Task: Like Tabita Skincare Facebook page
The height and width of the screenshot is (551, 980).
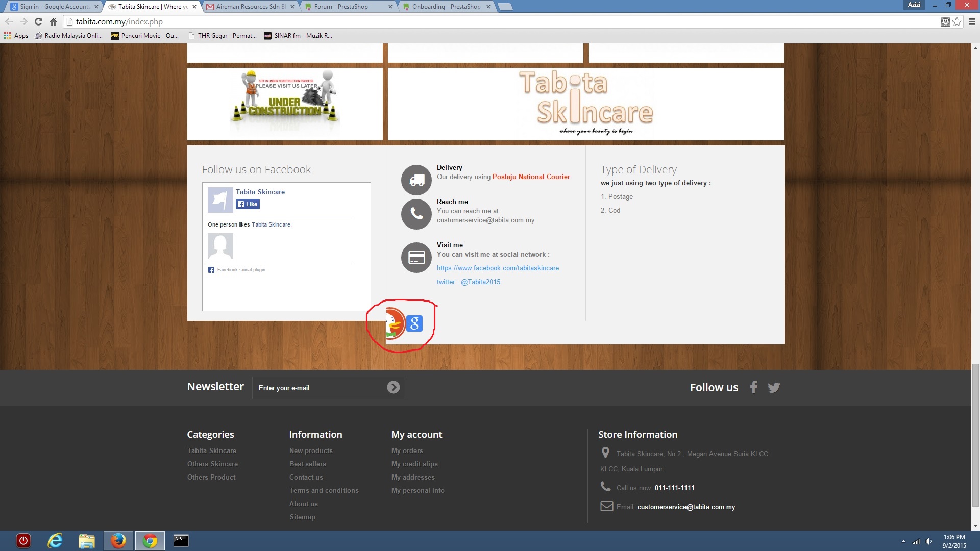Action: pos(248,204)
